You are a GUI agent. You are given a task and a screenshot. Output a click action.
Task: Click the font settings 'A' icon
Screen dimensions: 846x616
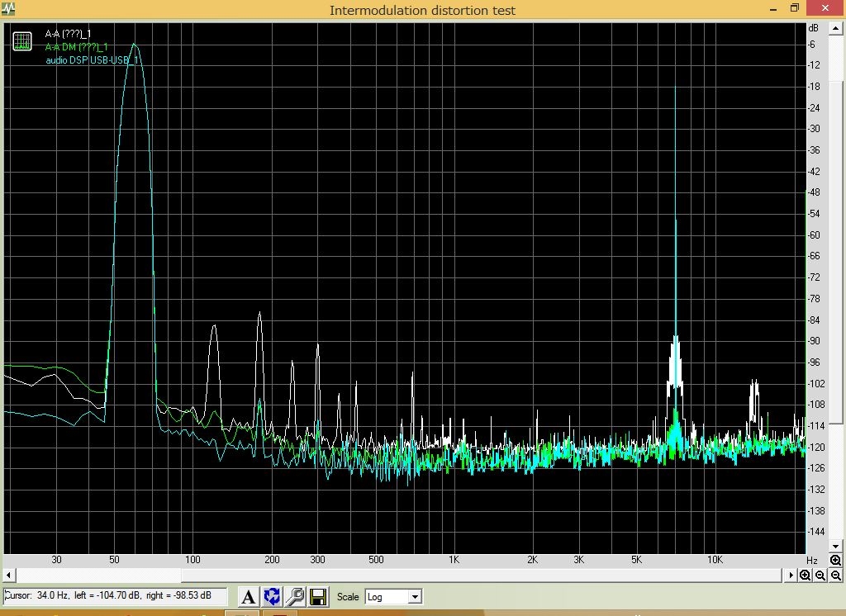[x=248, y=596]
